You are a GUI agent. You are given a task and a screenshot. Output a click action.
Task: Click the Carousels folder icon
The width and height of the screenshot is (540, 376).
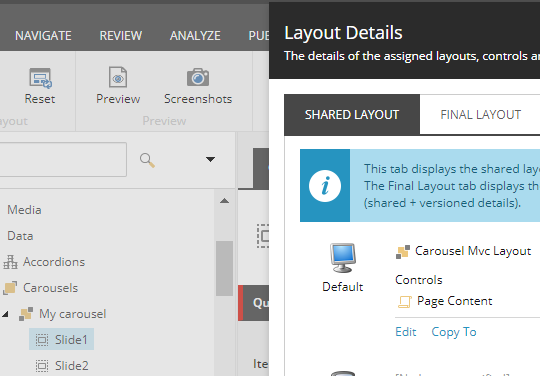point(10,288)
